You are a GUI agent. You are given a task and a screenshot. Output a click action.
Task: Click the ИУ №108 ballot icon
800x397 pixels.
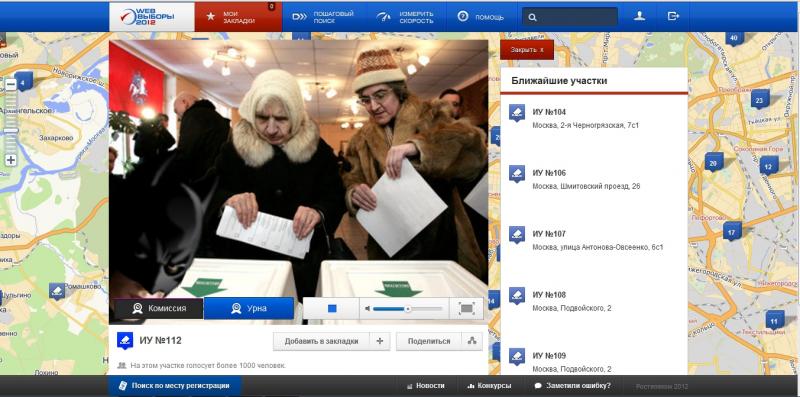(517, 296)
